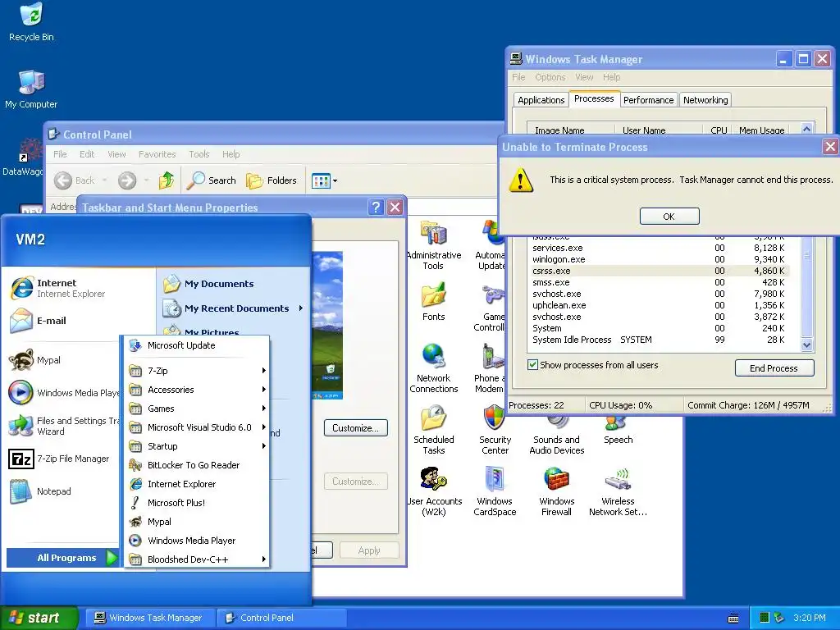The height and width of the screenshot is (630, 840).
Task: Sort by Mem Usage column header
Action: coord(761,130)
